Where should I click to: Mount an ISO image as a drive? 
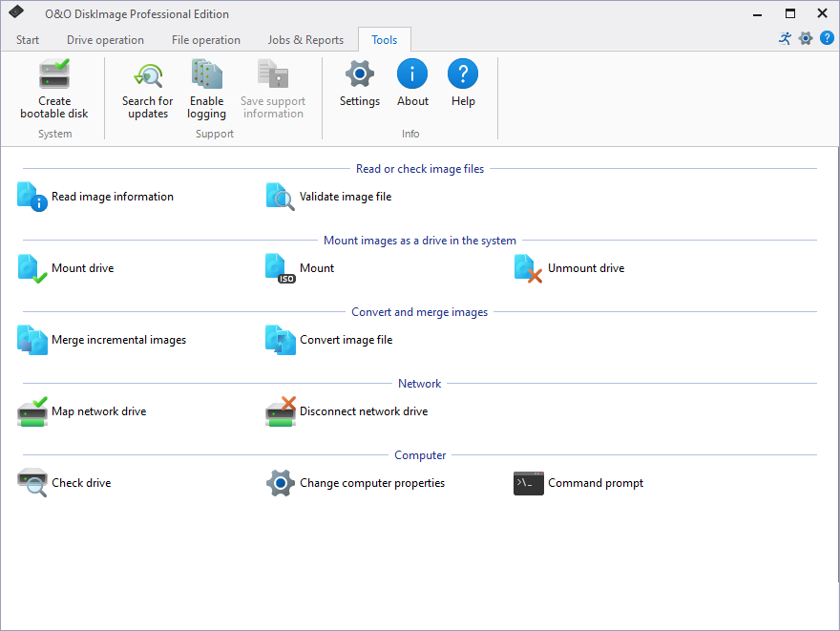315,268
